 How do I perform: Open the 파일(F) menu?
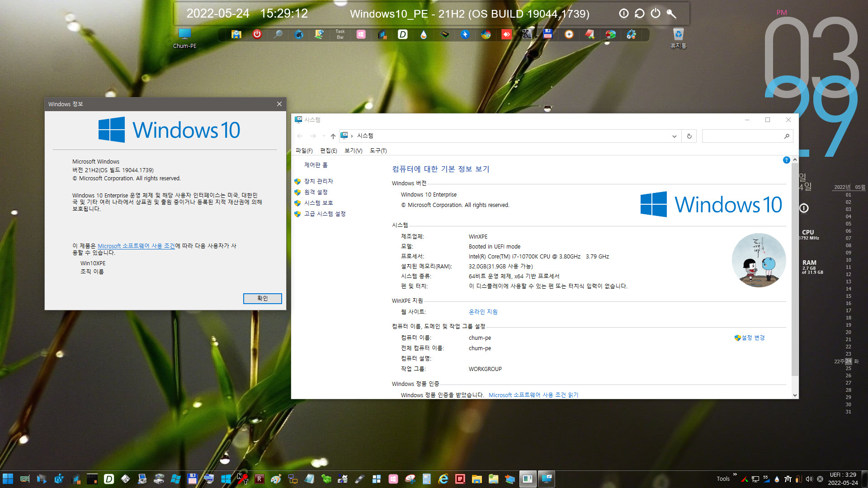click(x=304, y=150)
